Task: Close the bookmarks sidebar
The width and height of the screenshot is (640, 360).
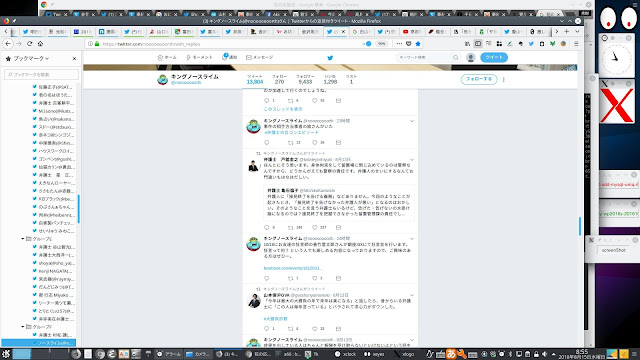Action: click(x=74, y=59)
